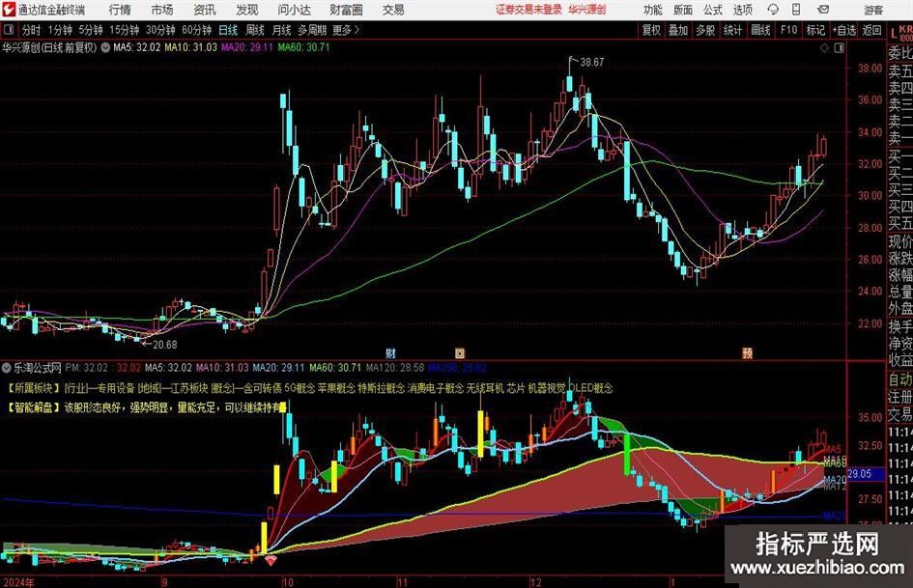Click the settings circle icon beside 华兴源创 title

pos(105,46)
